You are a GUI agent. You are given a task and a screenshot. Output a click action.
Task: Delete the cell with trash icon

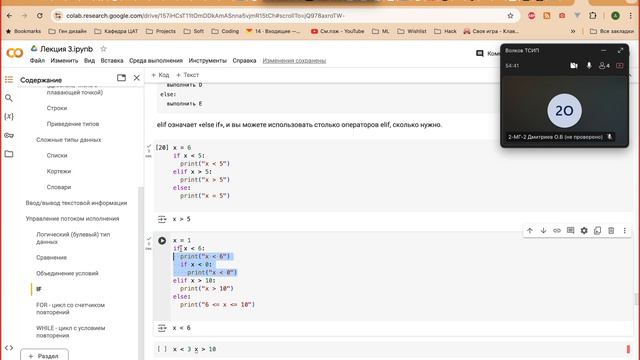pos(611,231)
